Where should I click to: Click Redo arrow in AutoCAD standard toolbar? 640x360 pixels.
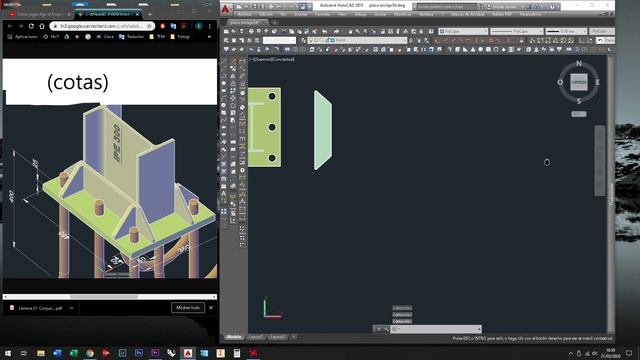coord(336,31)
